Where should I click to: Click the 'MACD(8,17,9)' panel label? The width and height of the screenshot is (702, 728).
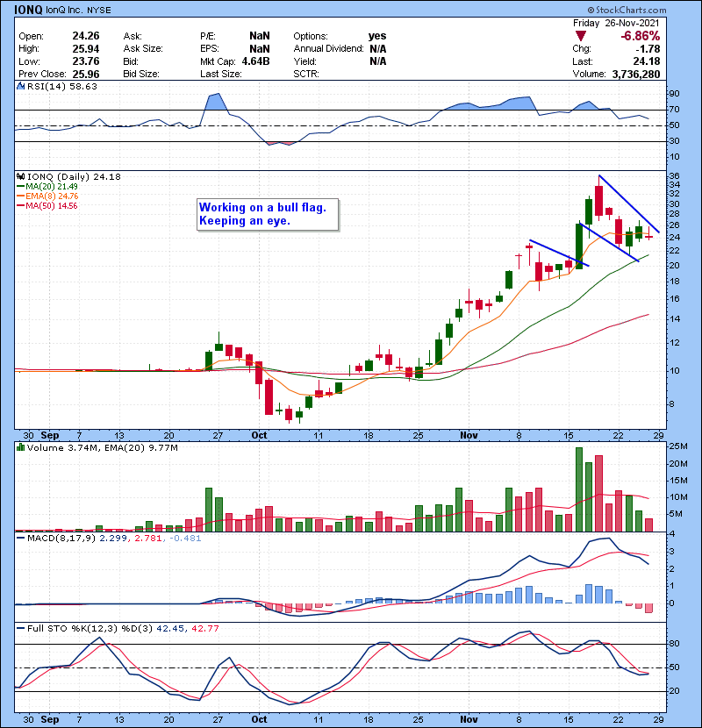click(x=61, y=539)
